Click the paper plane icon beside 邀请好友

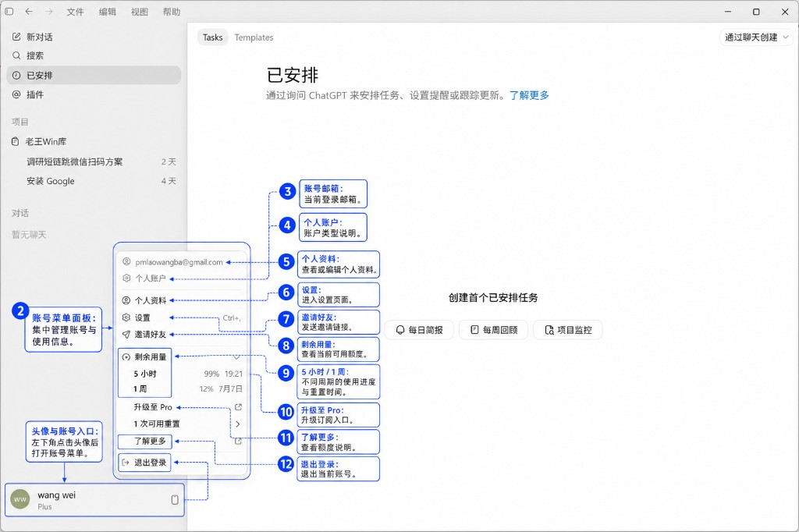point(126,335)
